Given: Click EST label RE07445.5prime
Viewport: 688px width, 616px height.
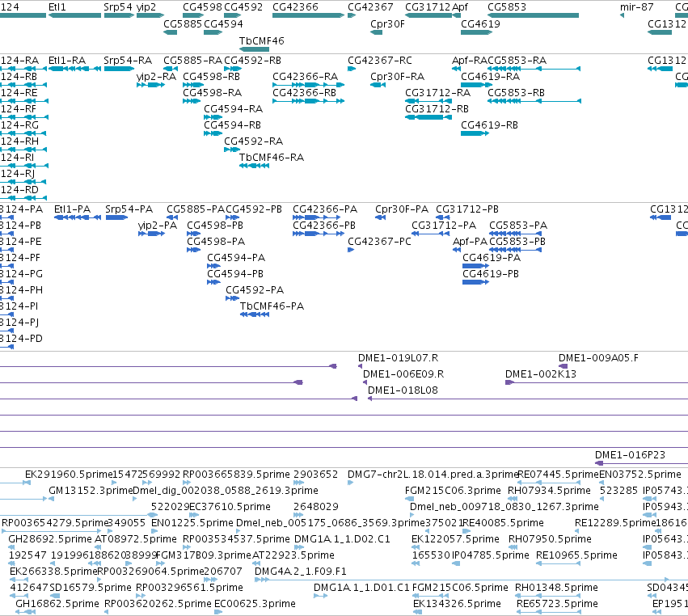Looking at the screenshot, I should point(558,475).
